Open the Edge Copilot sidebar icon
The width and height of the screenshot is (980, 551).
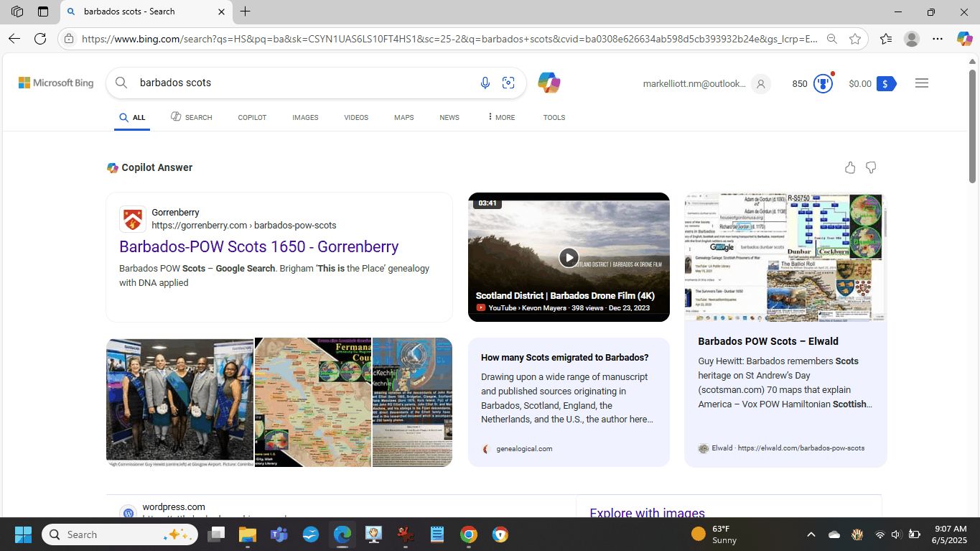tap(964, 39)
